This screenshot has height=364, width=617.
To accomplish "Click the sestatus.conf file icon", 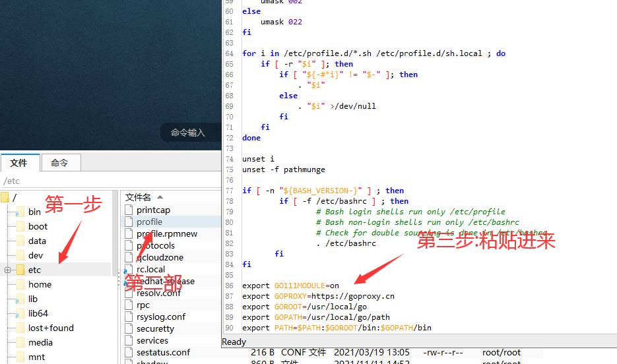I will tap(129, 352).
